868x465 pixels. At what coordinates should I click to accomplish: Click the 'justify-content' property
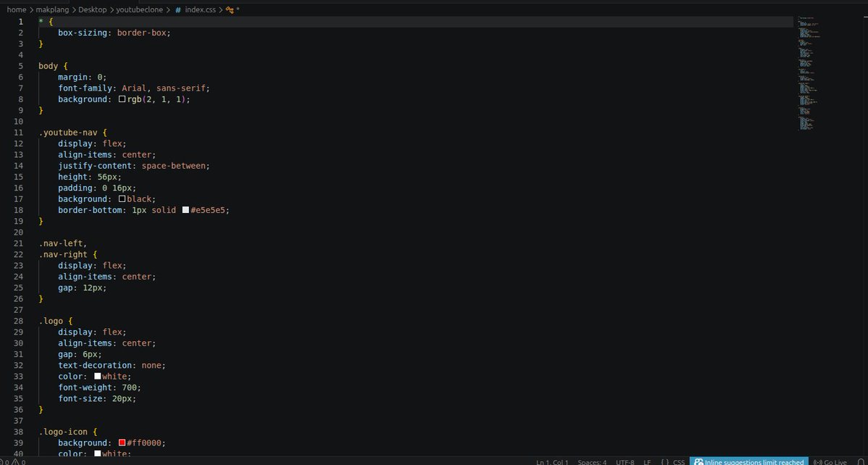pos(95,166)
